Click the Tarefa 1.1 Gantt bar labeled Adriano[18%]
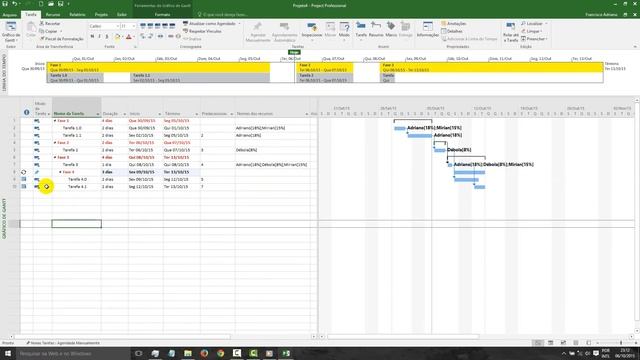 pyautogui.click(x=420, y=136)
